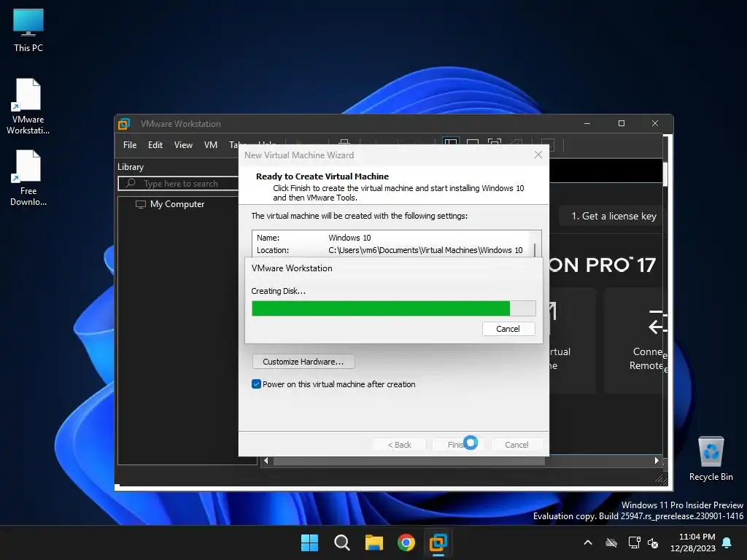Close the New Virtual Machine Wizard dialog
Viewport: 747px width, 560px height.
(538, 155)
